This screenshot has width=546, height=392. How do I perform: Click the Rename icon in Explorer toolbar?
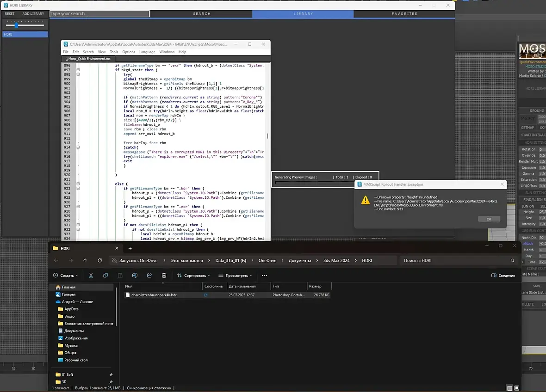(x=135, y=276)
